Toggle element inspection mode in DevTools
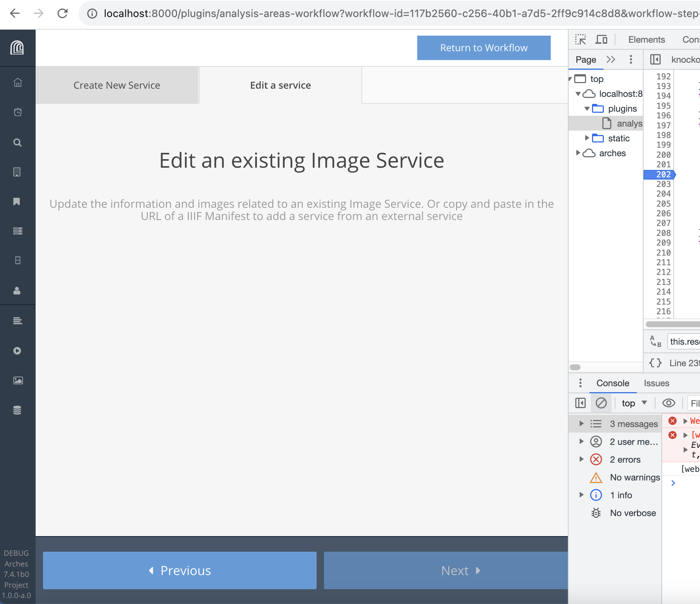Image resolution: width=700 pixels, height=604 pixels. pos(580,39)
